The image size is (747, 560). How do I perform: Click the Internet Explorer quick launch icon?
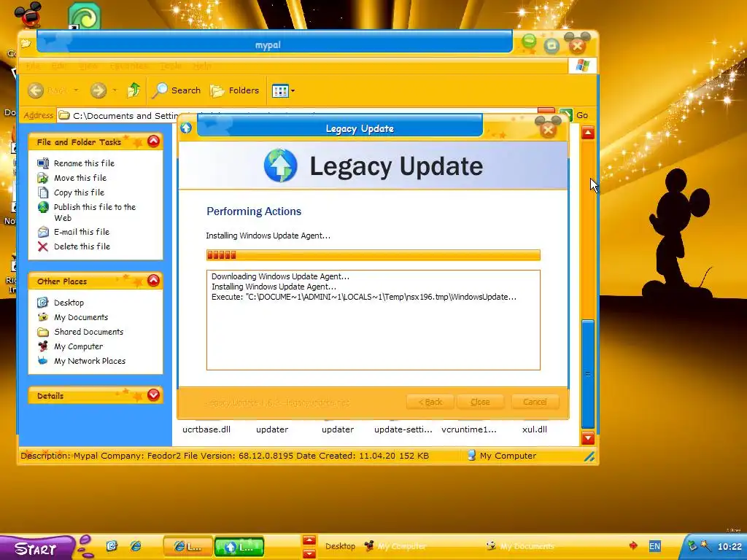136,545
